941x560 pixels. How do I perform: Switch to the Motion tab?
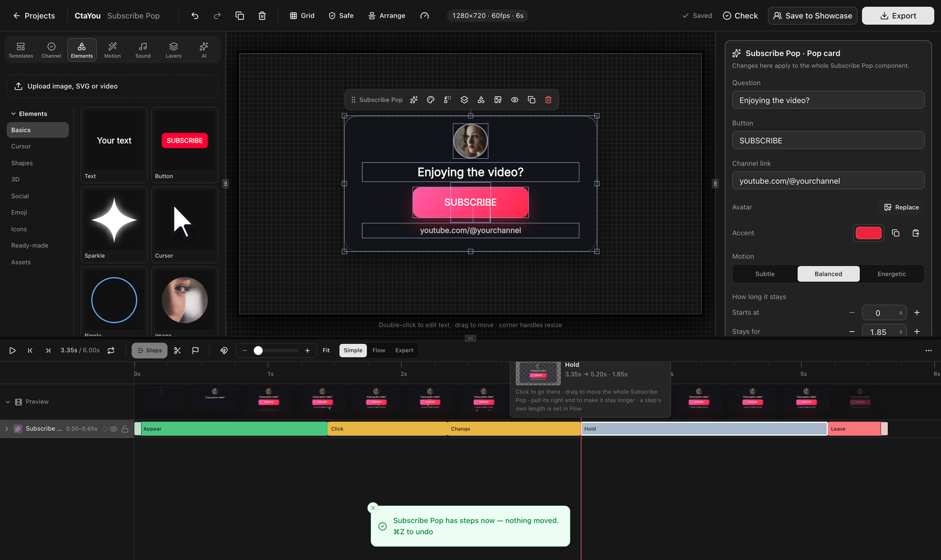113,50
